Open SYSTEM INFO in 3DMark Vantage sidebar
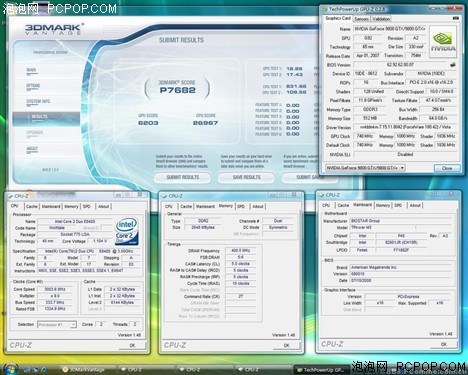This screenshot has height=375, width=468. [38, 102]
